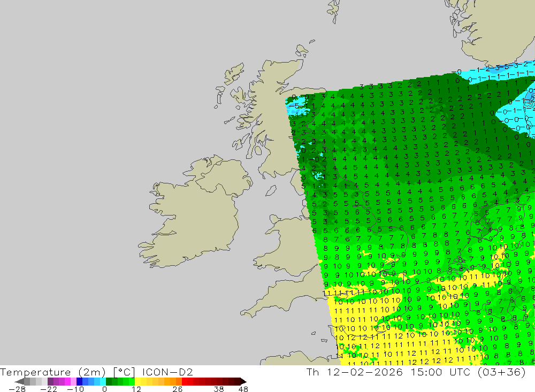Click the Faroe Islands at top of map
Screen dimensions: 535x392
point(334,10)
